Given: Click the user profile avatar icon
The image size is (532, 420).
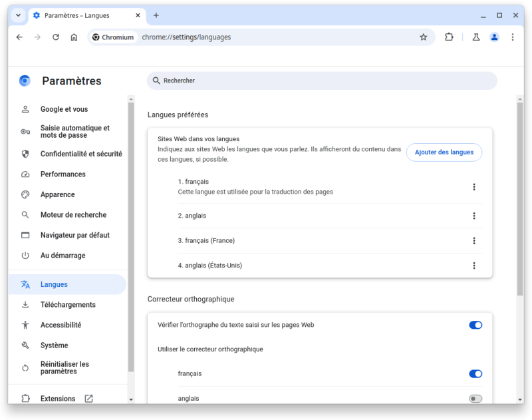Looking at the screenshot, I should pos(494,37).
